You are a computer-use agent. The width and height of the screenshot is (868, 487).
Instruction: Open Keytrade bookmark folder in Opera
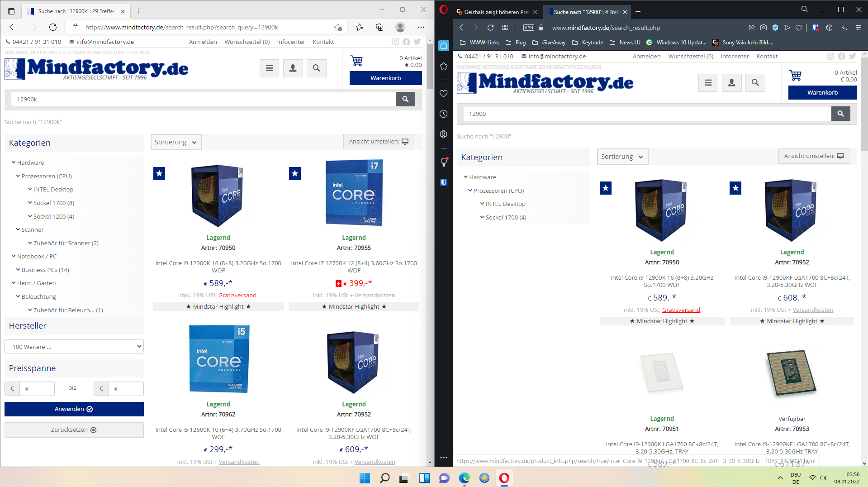(x=588, y=42)
